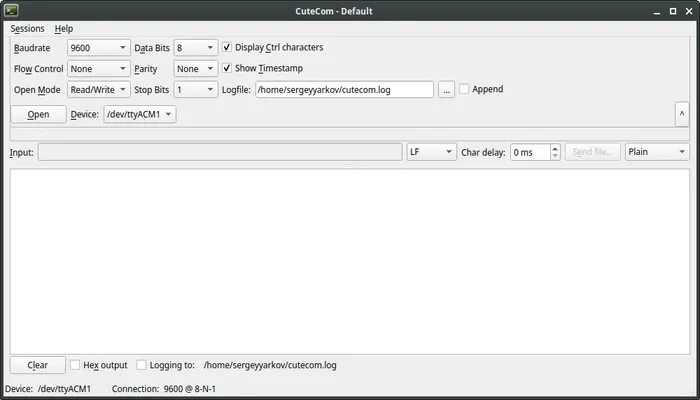Open the Data Bits dropdown

pyautogui.click(x=196, y=48)
